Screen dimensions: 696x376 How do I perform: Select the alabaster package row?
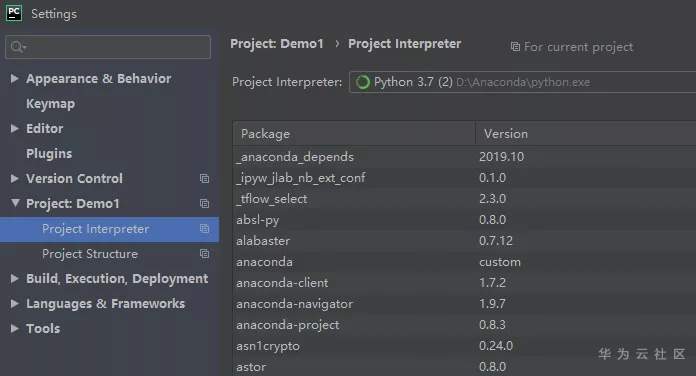pos(465,241)
